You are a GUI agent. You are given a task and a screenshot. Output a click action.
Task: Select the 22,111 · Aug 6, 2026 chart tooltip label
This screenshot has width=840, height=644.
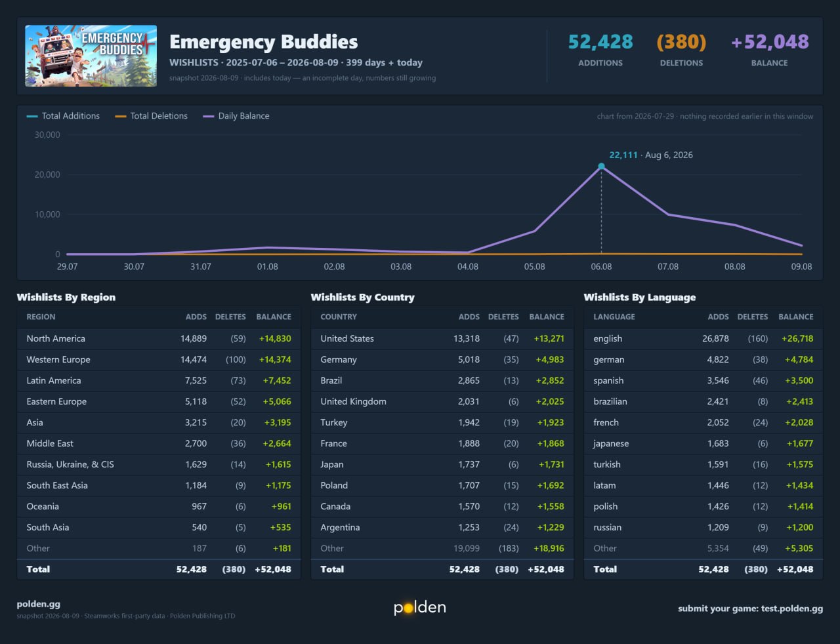651,155
